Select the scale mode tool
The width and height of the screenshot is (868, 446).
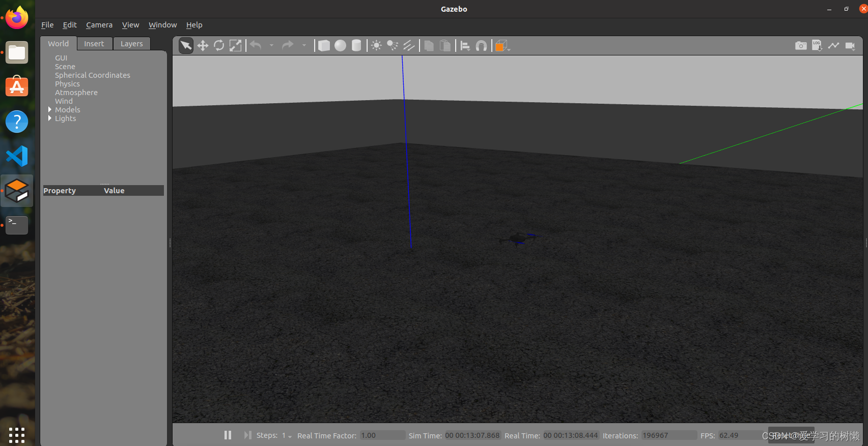[235, 46]
